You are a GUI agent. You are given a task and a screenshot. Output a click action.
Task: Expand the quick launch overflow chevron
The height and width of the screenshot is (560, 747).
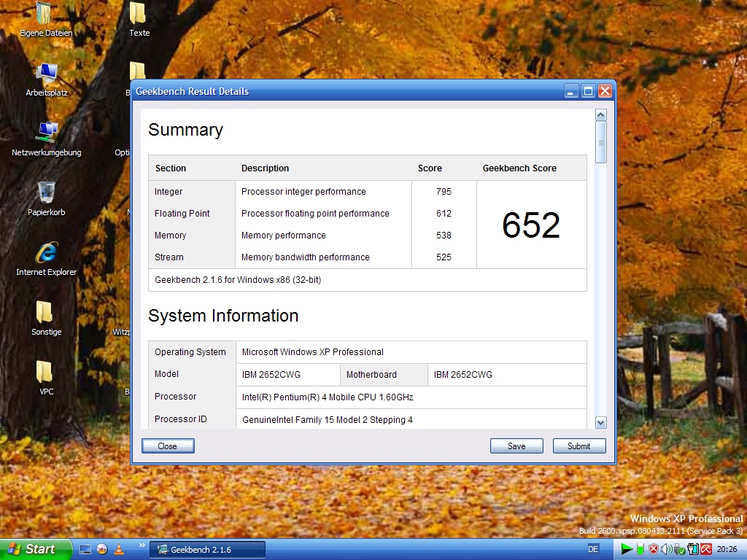(141, 545)
